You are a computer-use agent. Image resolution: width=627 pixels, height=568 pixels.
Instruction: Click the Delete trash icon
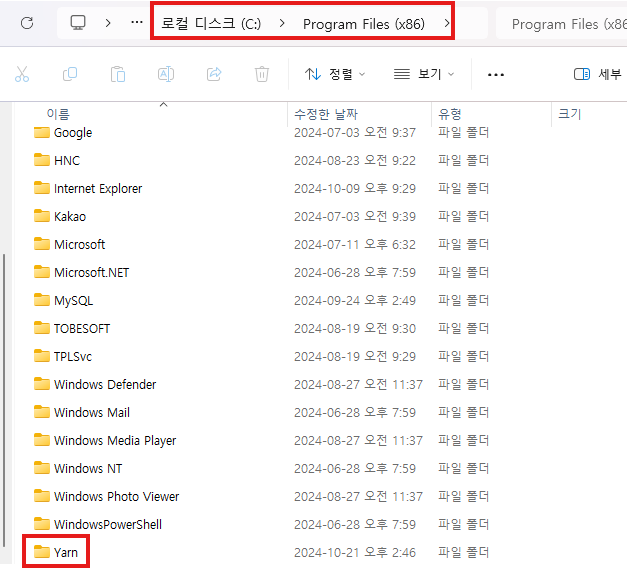point(262,74)
